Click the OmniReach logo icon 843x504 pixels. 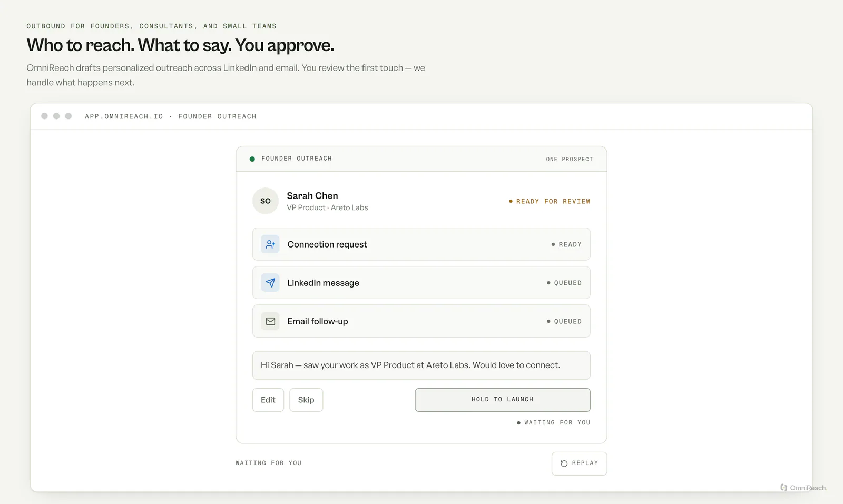click(x=784, y=488)
